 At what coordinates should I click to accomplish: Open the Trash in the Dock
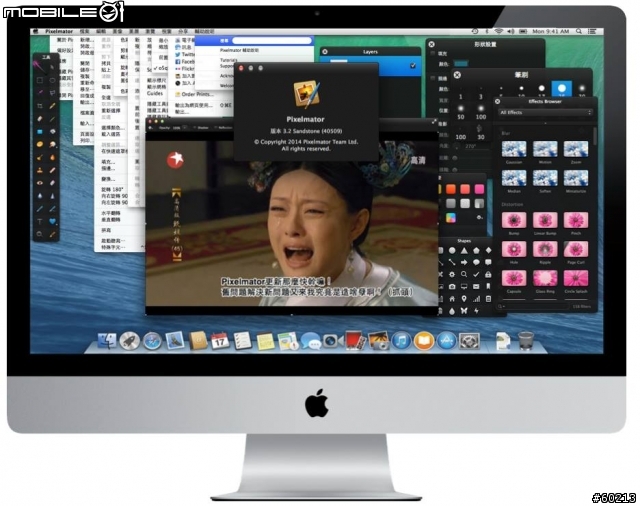click(526, 341)
